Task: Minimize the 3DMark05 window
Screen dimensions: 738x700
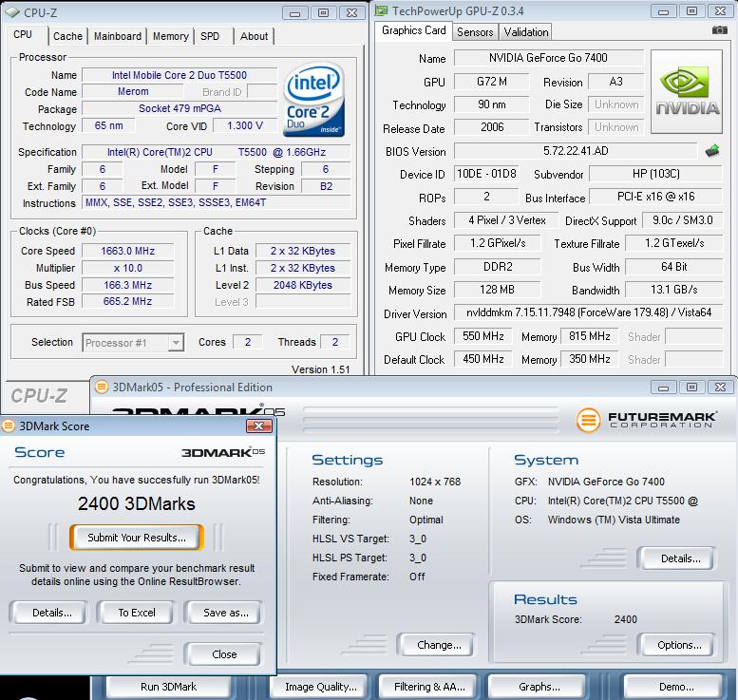Action: (664, 388)
